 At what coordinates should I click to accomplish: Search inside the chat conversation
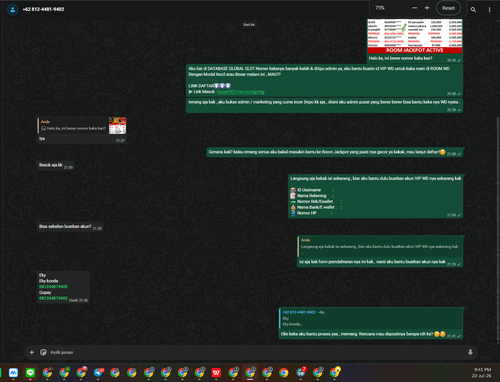tap(473, 10)
